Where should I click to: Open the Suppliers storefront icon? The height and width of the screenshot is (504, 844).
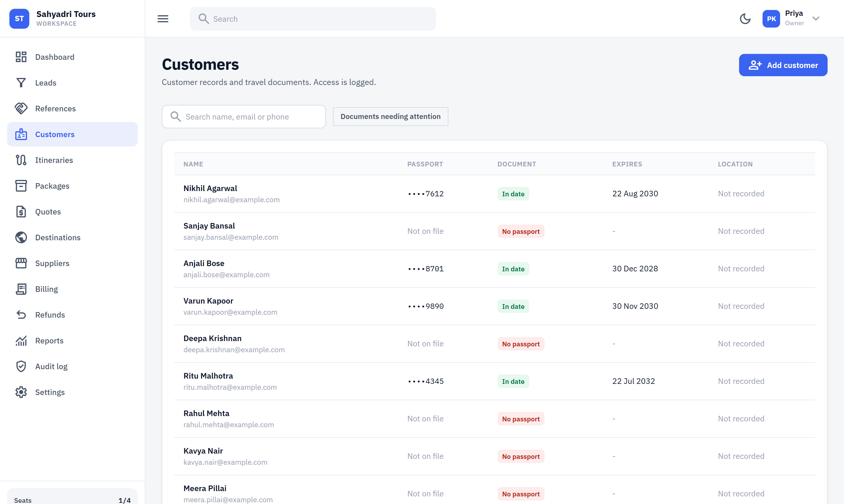coord(21,263)
